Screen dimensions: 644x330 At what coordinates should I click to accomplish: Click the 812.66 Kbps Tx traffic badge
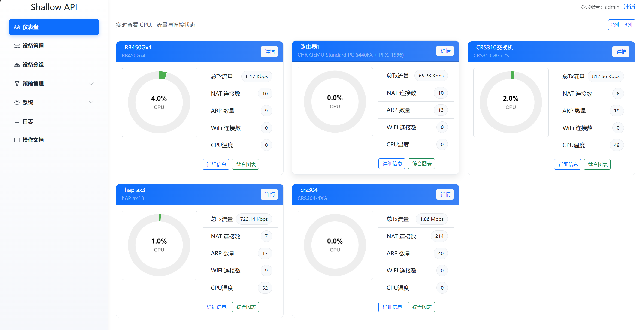point(605,76)
